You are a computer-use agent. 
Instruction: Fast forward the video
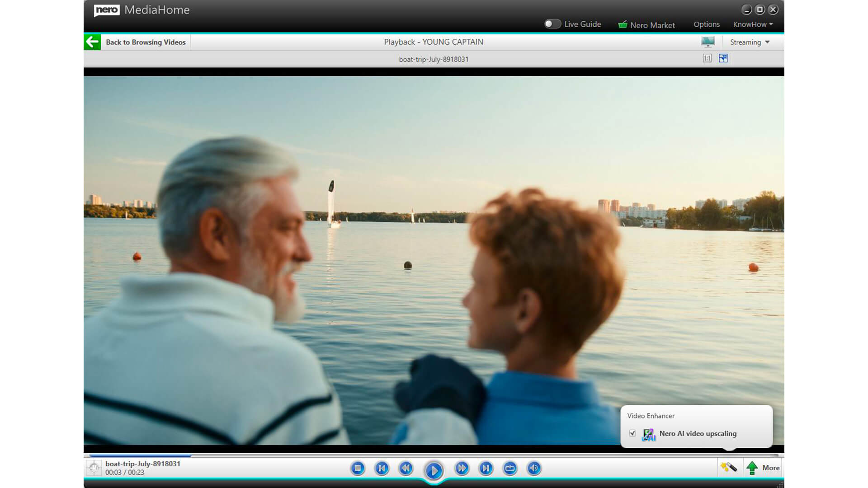(x=462, y=468)
